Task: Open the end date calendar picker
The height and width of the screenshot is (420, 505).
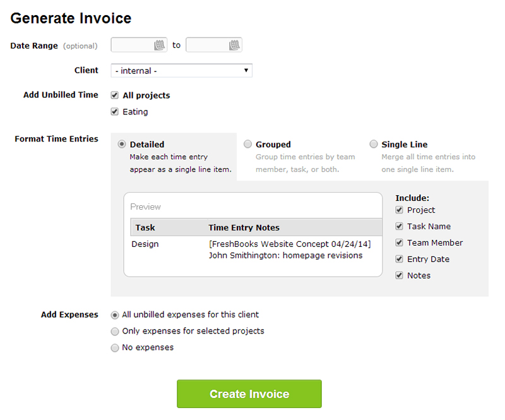Action: coord(234,45)
